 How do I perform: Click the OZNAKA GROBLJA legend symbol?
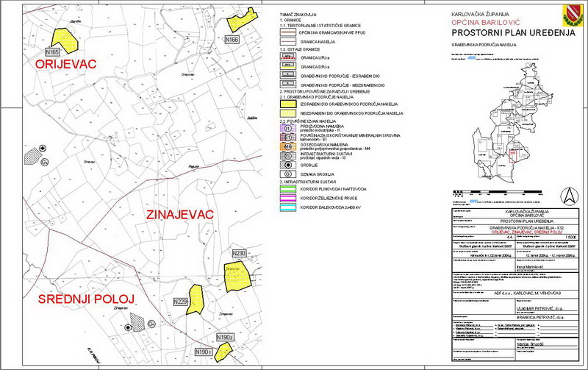coord(287,174)
